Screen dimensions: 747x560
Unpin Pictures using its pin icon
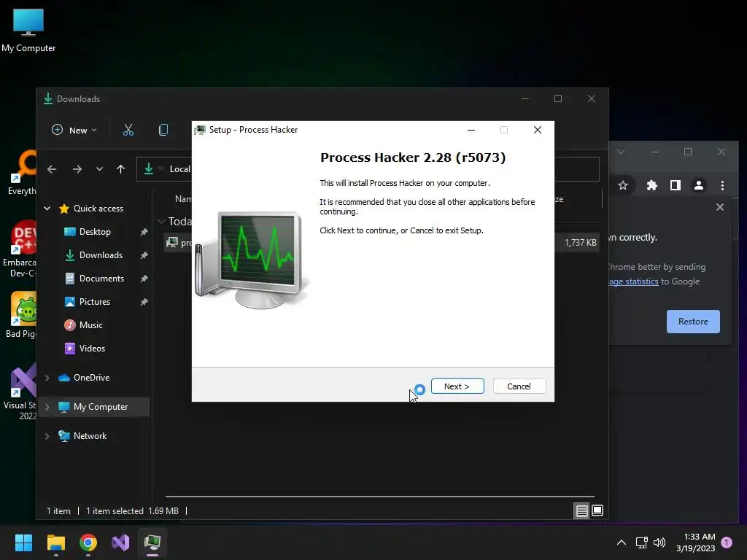[x=144, y=302]
